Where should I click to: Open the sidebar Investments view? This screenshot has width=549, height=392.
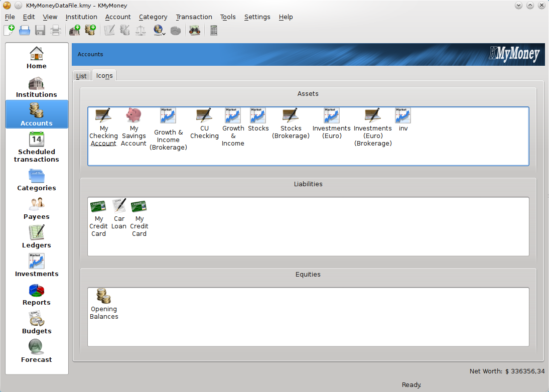click(x=37, y=266)
